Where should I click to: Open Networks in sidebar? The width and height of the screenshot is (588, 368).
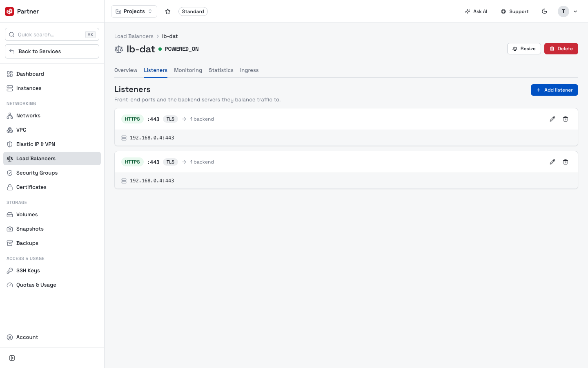52,116
